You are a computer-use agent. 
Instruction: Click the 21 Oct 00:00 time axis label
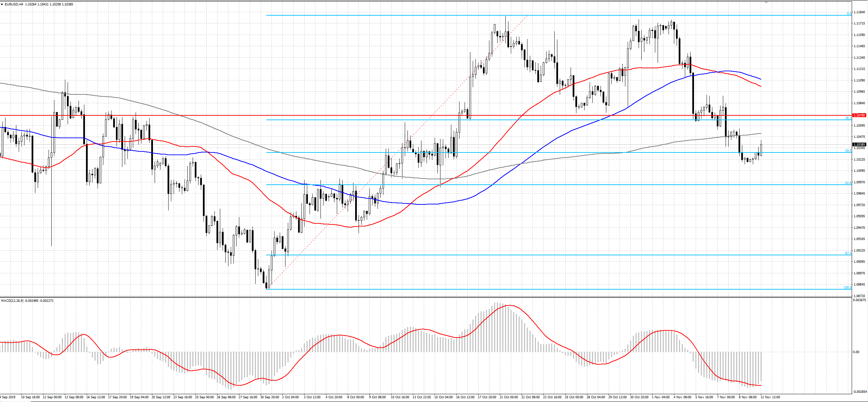(509, 397)
